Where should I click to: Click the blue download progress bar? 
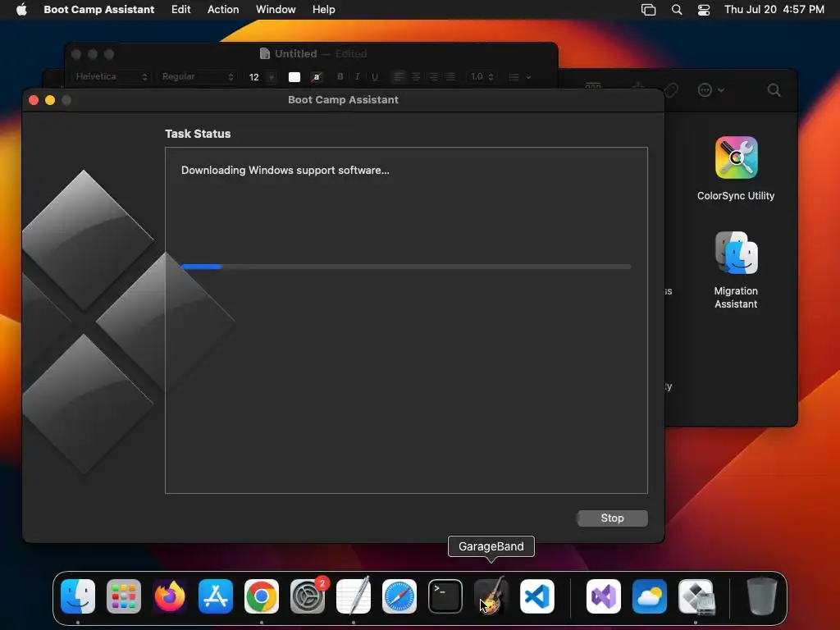click(x=405, y=267)
